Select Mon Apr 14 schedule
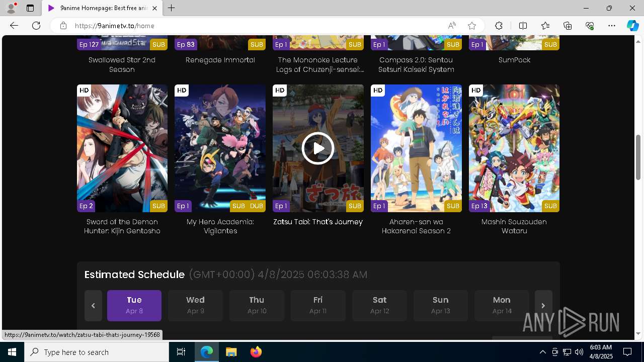 pos(502,306)
